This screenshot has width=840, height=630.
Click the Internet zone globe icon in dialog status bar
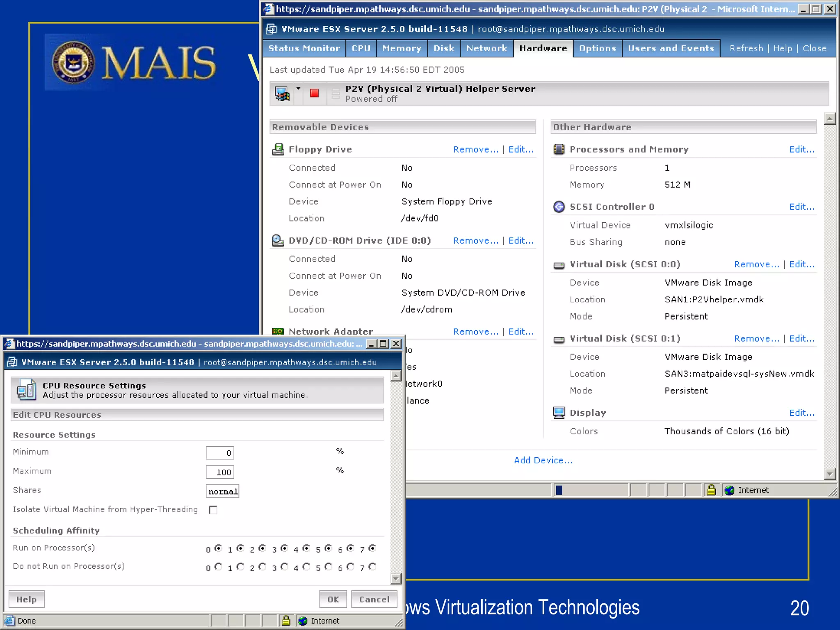pos(303,621)
